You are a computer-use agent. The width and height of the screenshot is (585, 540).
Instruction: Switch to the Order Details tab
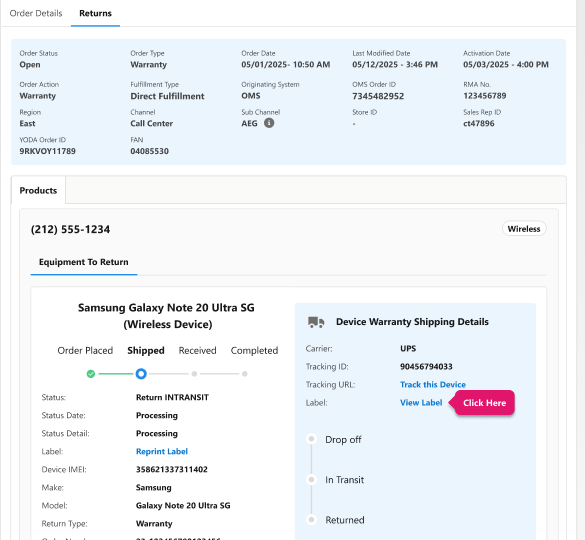tap(36, 13)
